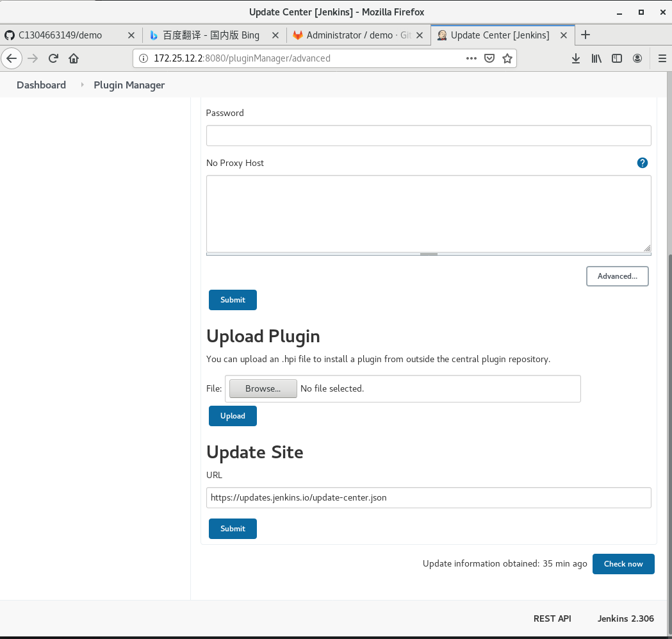Image resolution: width=672 pixels, height=639 pixels.
Task: Maximize the Firefox window
Action: [x=641, y=12]
